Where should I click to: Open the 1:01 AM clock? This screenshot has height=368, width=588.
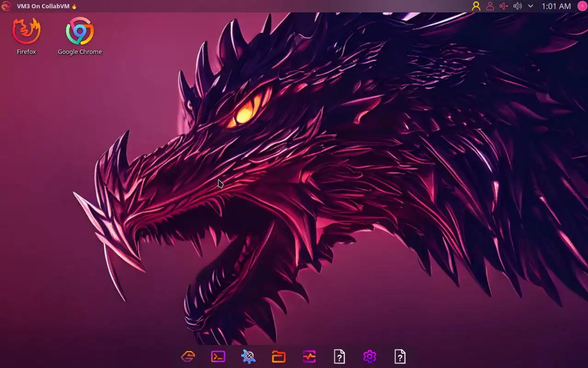click(x=556, y=6)
